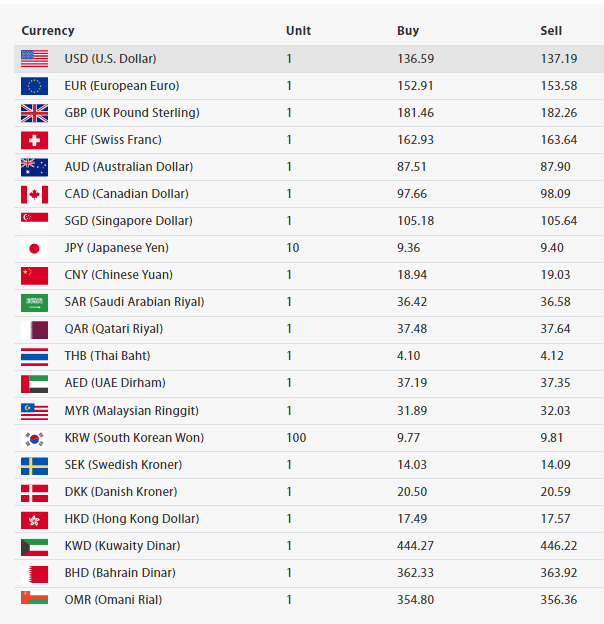Click the Qatar maroon flag icon
Screen dimensions: 604x624
(x=34, y=330)
